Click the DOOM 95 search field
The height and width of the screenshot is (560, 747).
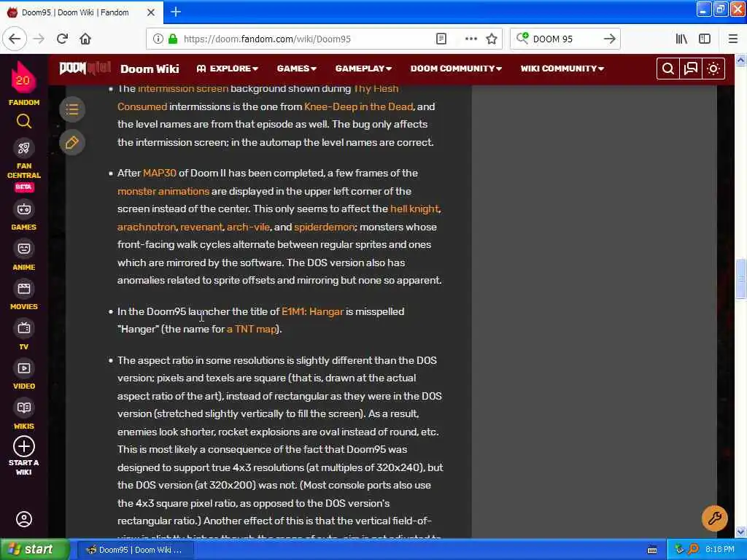[x=565, y=39]
